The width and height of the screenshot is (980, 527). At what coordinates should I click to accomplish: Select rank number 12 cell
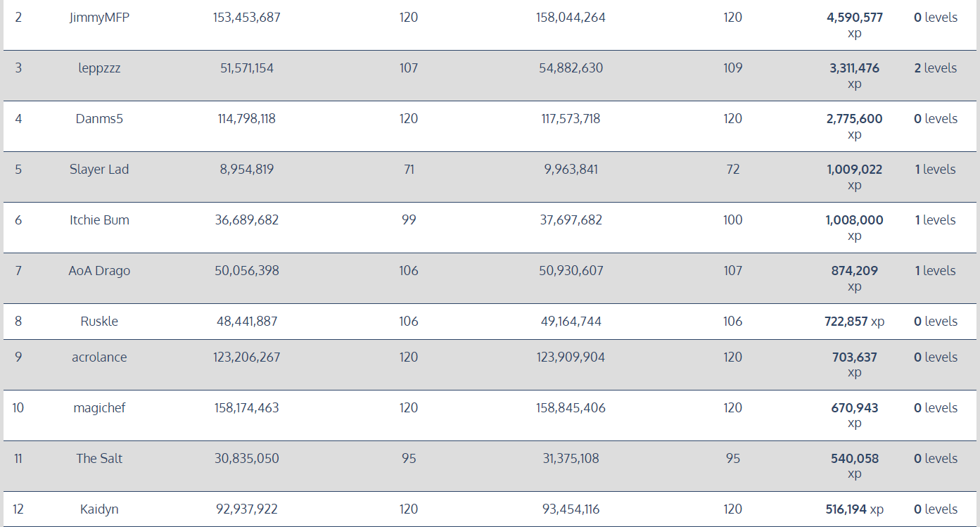[18, 509]
